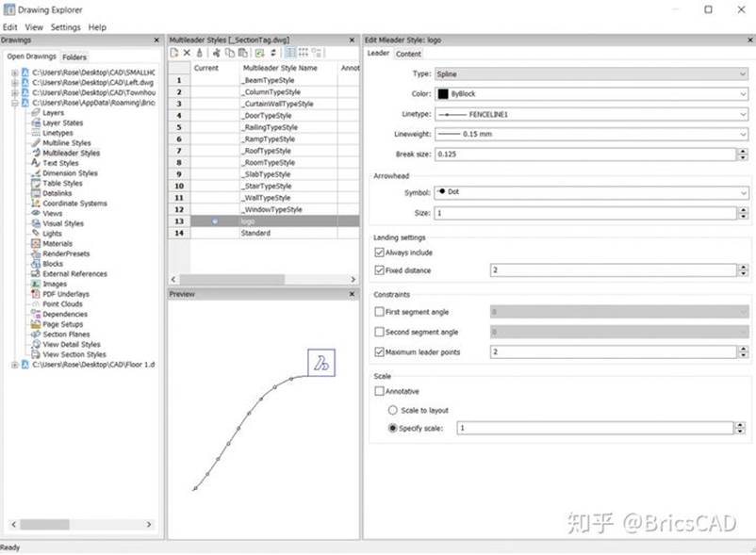Select Specify scale radio button
This screenshot has height=555, width=756.
click(392, 428)
